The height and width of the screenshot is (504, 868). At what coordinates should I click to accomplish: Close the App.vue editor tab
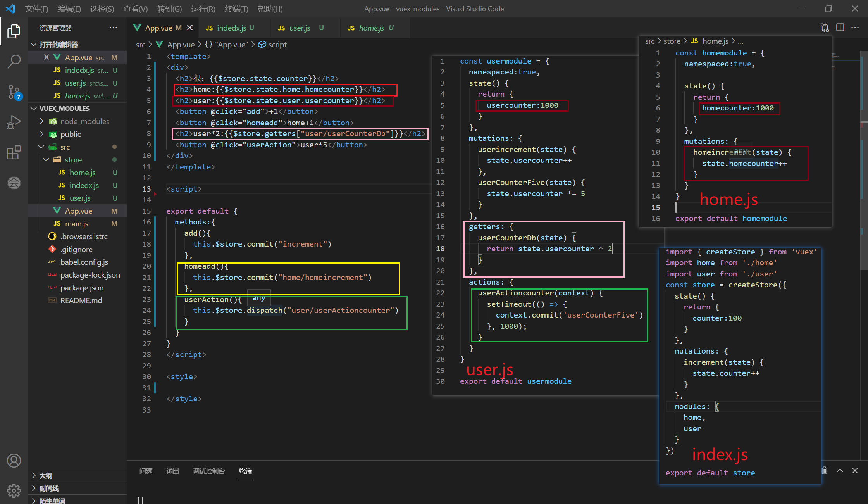(x=190, y=28)
